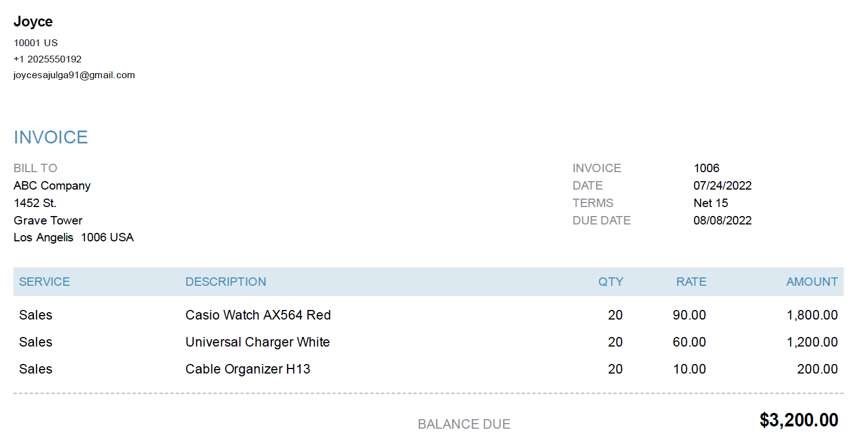Select the Casio Watch AX564 Red description
The image size is (868, 436).
click(258, 315)
